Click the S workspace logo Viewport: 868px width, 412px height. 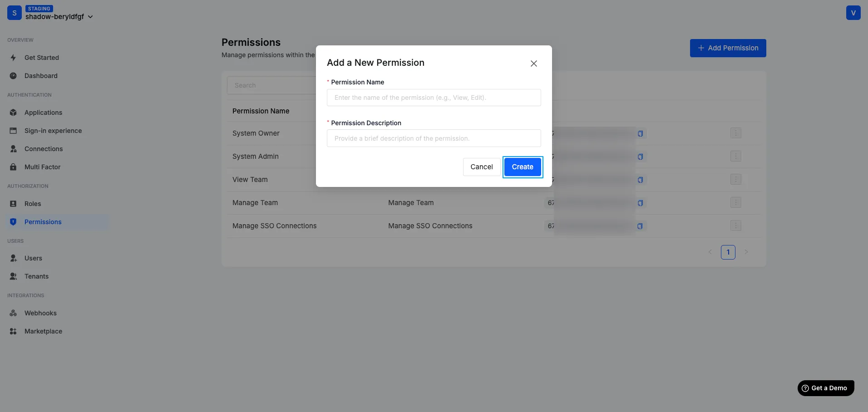14,13
